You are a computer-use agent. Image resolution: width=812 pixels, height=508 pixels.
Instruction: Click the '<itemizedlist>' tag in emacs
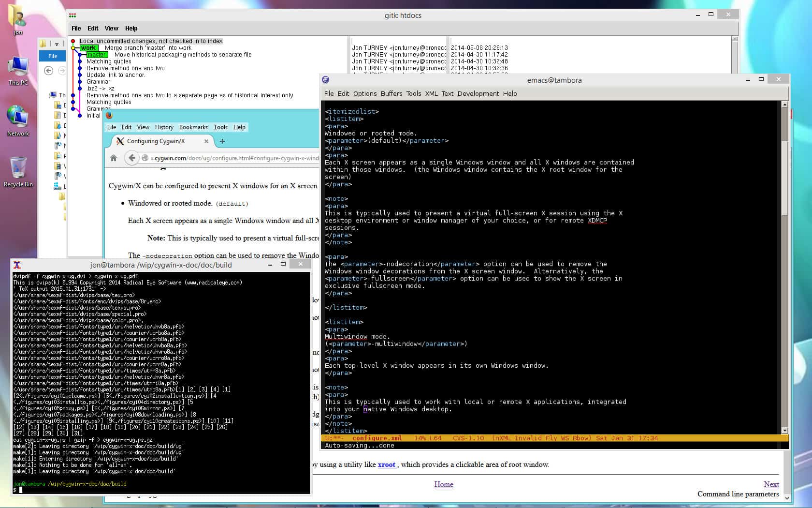[x=352, y=112]
